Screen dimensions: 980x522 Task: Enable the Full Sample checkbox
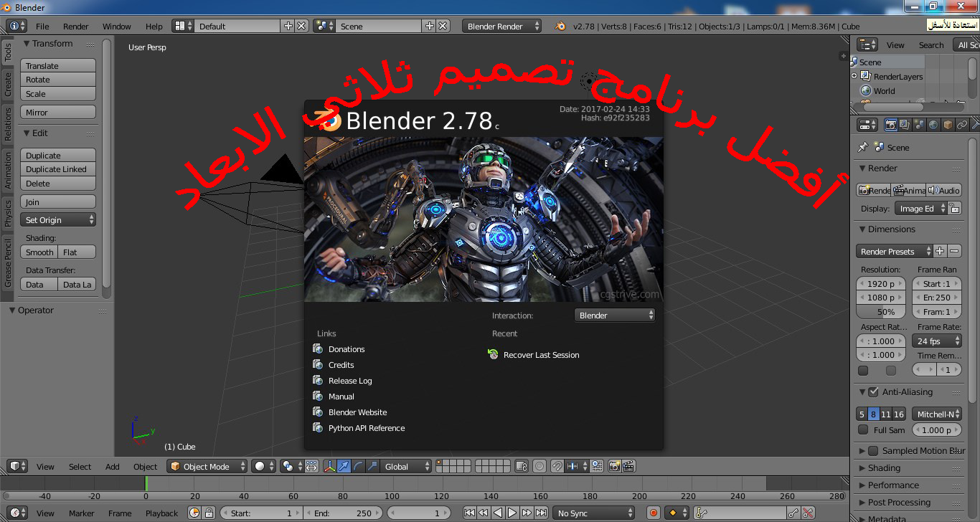[x=863, y=430]
